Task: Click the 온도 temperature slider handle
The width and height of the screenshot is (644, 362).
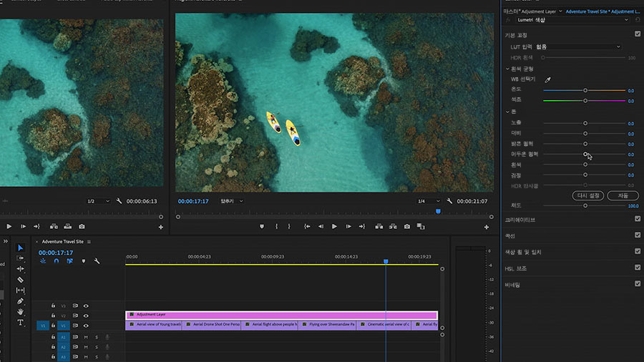Action: pyautogui.click(x=585, y=91)
